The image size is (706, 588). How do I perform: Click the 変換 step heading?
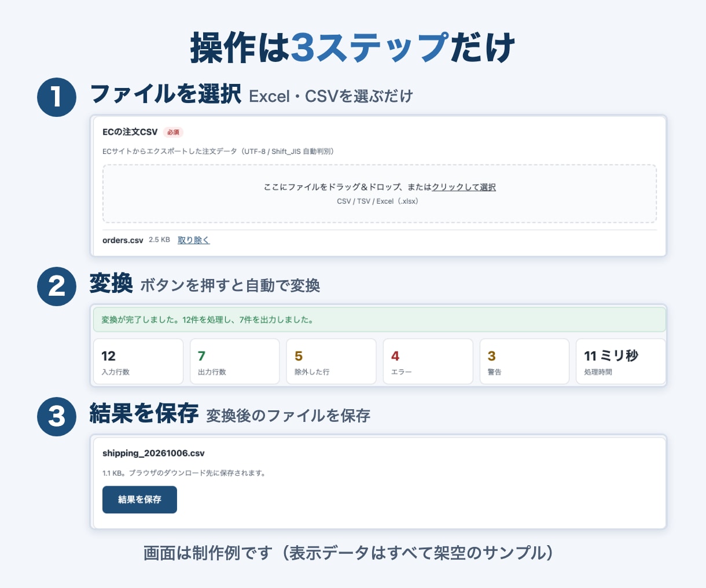[x=111, y=283]
